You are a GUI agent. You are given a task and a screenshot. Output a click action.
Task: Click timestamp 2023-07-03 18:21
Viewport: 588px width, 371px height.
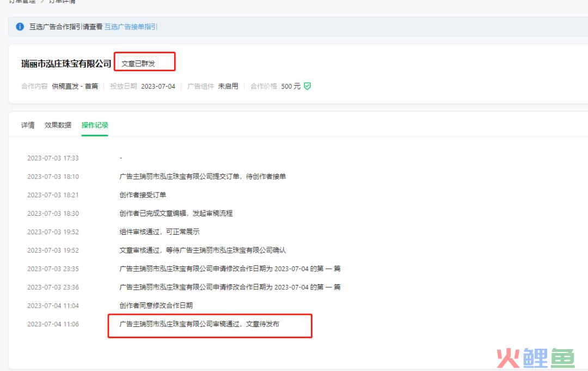(53, 195)
